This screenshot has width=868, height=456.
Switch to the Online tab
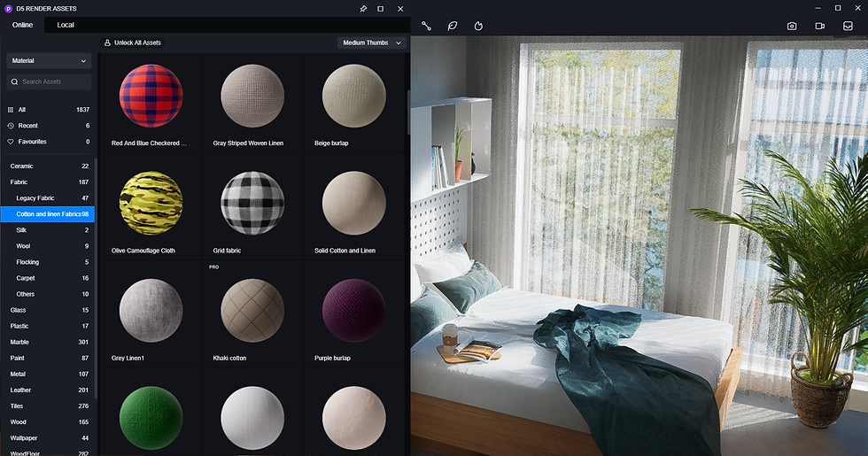pyautogui.click(x=23, y=25)
